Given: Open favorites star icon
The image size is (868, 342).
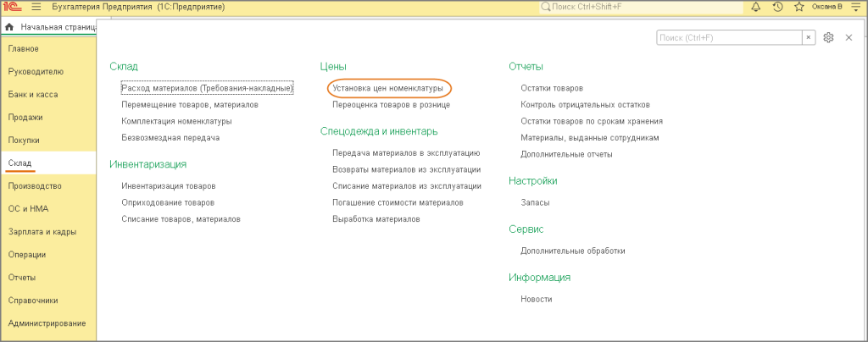Looking at the screenshot, I should 798,7.
